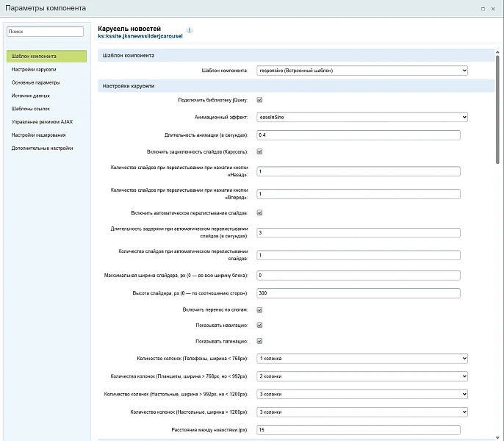Toggle slide looping (Карусель) checkbox

point(260,151)
